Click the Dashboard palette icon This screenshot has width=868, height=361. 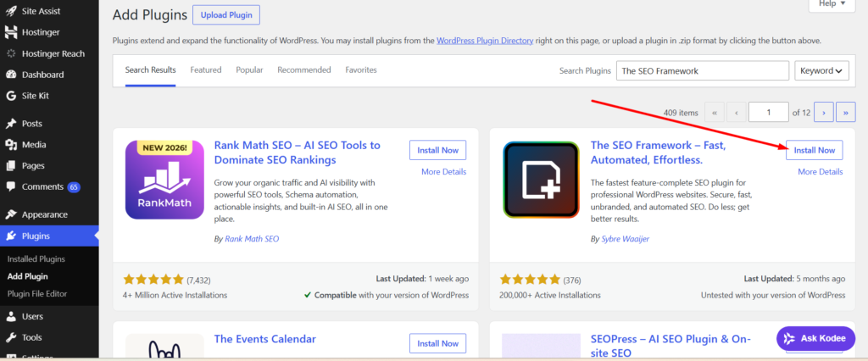pos(10,75)
